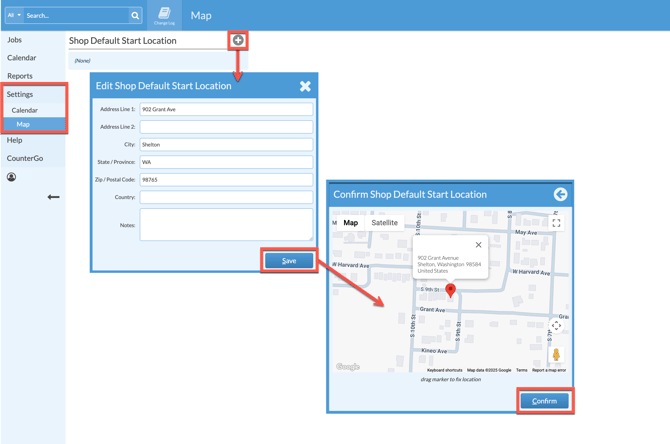Close the Edit Shop Default Start Location dialog
Viewport: 670px width, 444px height.
pos(305,86)
